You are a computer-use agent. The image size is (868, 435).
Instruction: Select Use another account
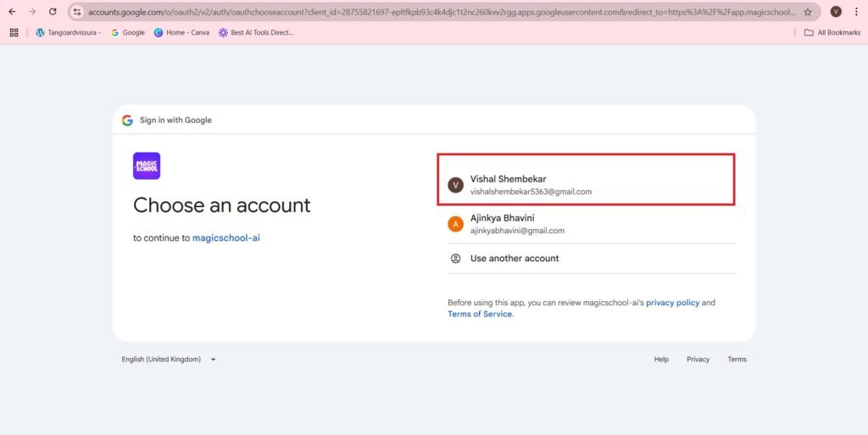[x=591, y=259]
